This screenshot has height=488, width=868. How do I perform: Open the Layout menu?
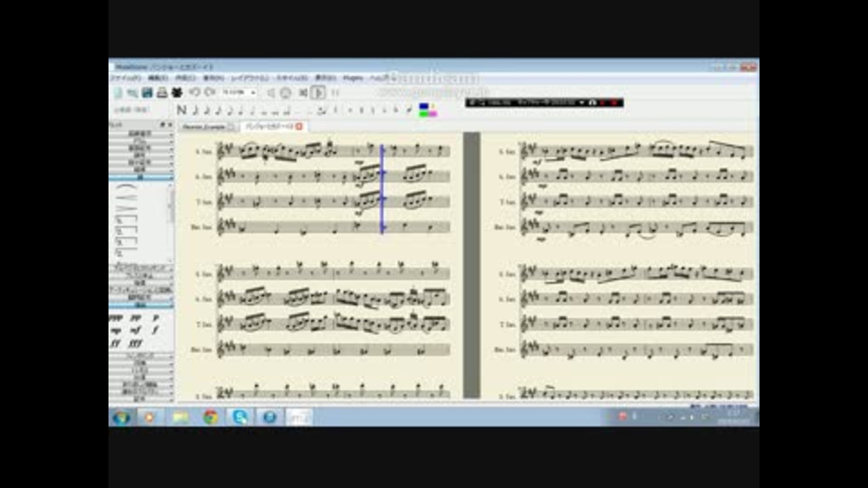tap(250, 79)
